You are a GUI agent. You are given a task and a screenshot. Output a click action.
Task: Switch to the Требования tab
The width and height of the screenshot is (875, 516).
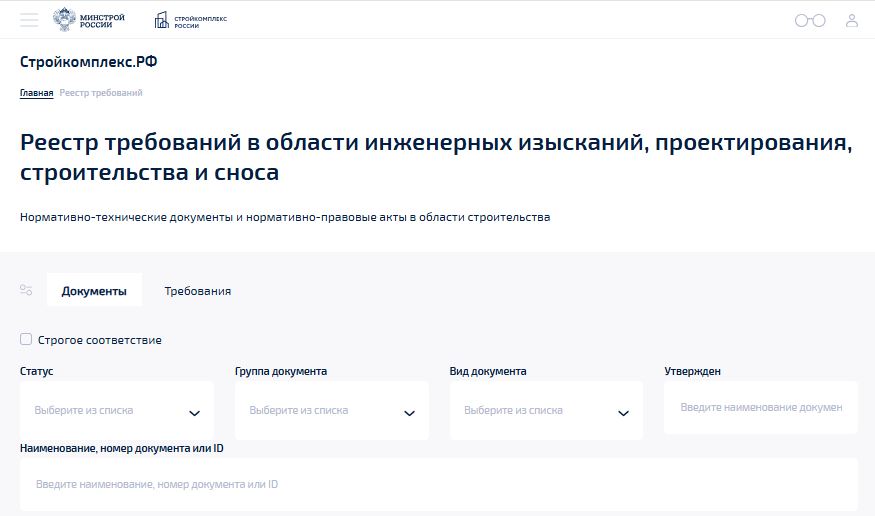click(x=198, y=291)
